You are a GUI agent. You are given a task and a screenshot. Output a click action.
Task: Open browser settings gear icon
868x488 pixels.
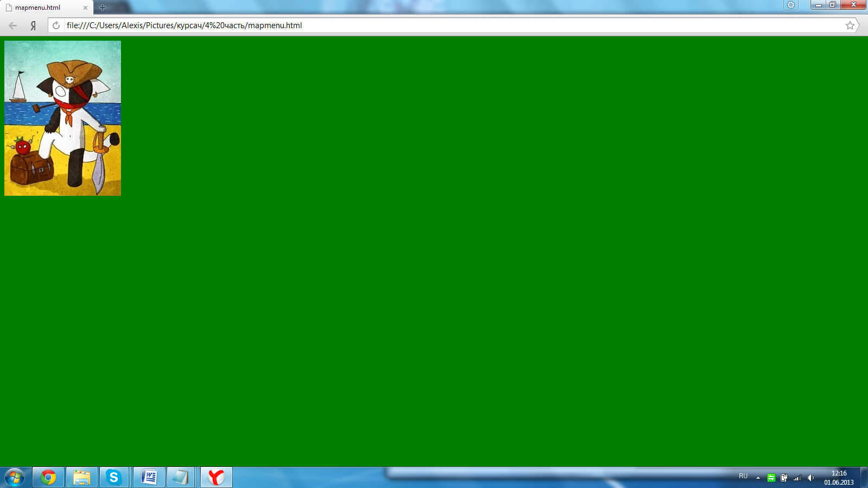tap(791, 5)
